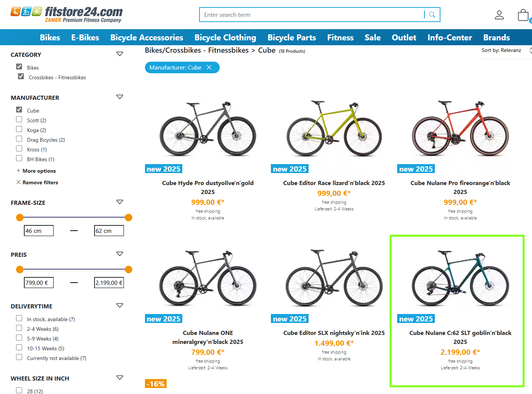Open the Sale menu
Image resolution: width=532 pixels, height=394 pixels.
pyautogui.click(x=372, y=37)
